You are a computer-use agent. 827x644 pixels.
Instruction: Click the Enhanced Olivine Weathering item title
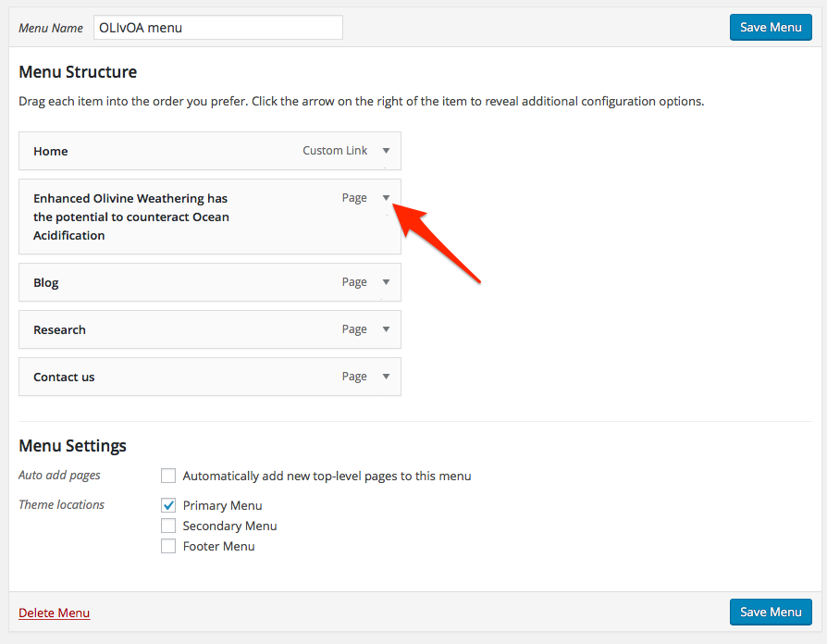point(130,217)
